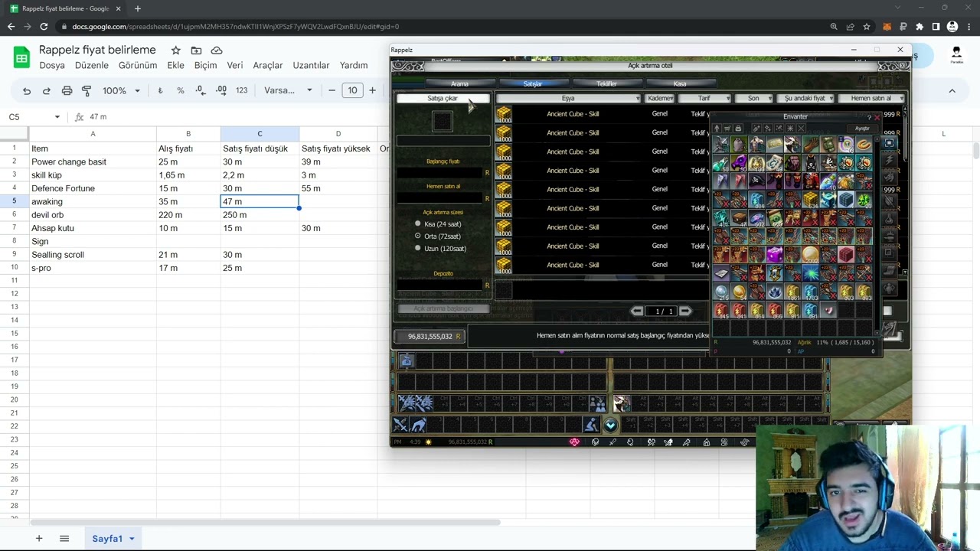The image size is (980, 551).
Task: Sort auction list by Tarif column
Action: [x=704, y=98]
